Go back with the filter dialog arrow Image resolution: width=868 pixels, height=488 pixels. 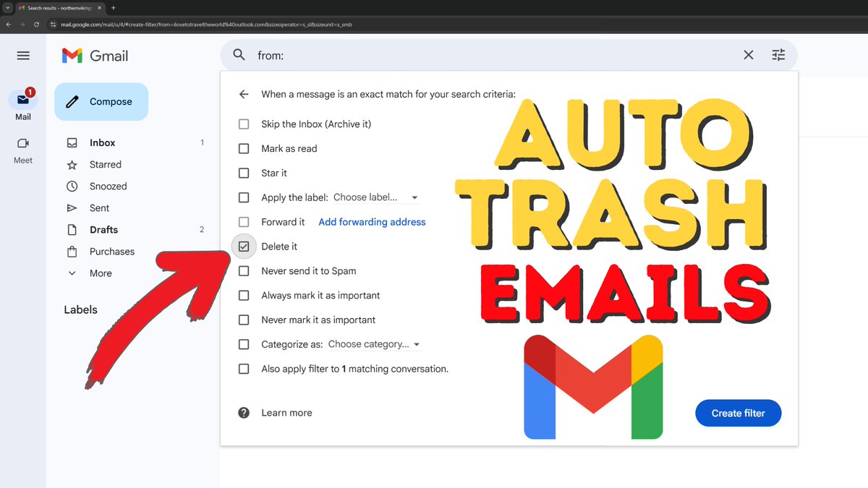[x=244, y=94]
